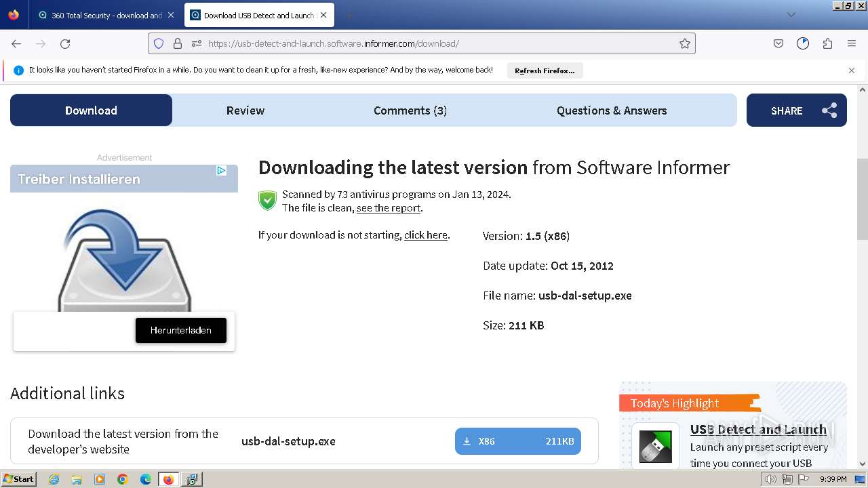Close the Download USB Detect and Launch tab
Viewport: 868px width, 488px height.
323,15
